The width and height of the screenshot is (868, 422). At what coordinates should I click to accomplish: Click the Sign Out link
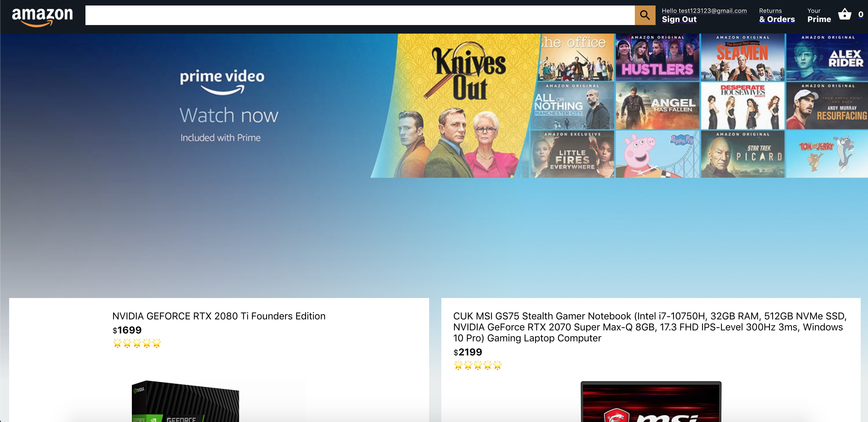click(679, 19)
